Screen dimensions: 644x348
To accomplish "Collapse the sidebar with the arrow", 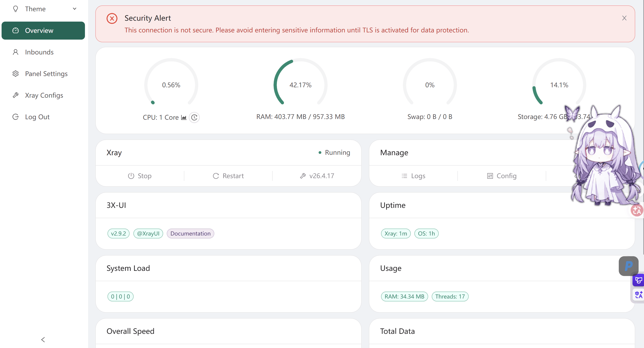I will click(43, 339).
